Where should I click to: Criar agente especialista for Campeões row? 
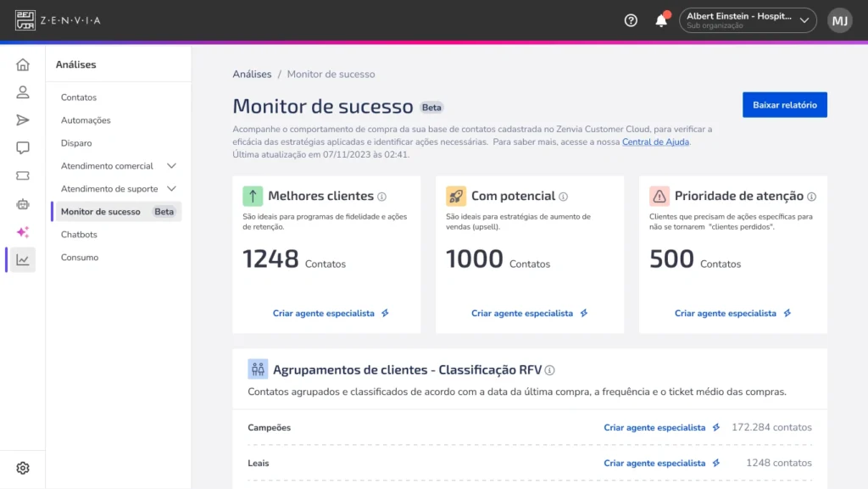(x=661, y=428)
